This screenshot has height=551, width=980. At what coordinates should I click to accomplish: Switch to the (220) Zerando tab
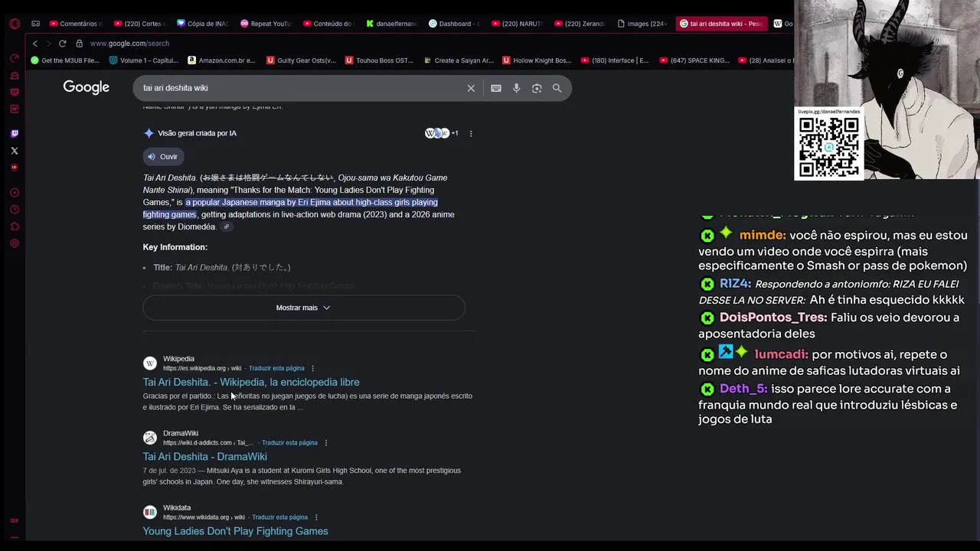(582, 24)
